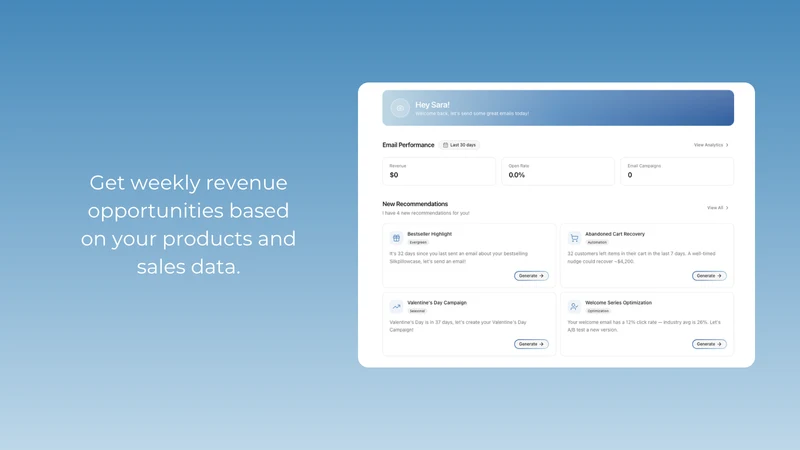800x450 pixels.
Task: Click the Valentine's Day Campaign title
Action: [437, 303]
